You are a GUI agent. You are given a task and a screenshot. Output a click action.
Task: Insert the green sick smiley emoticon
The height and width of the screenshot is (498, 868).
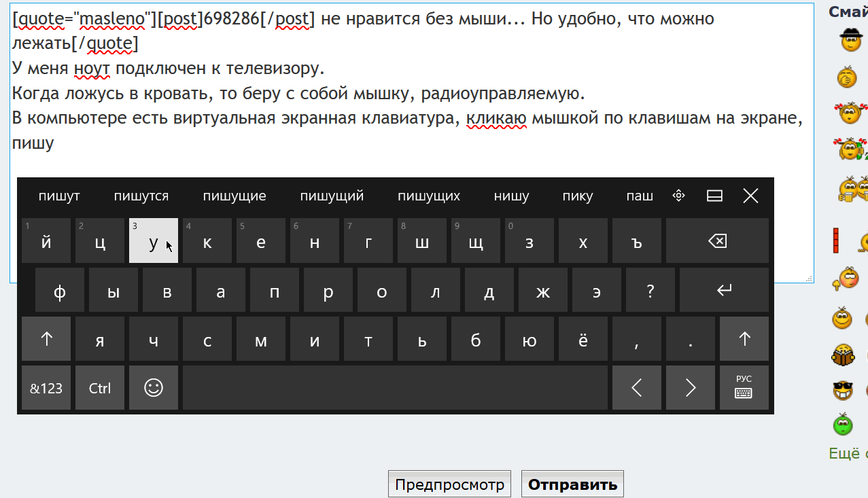coord(843,425)
